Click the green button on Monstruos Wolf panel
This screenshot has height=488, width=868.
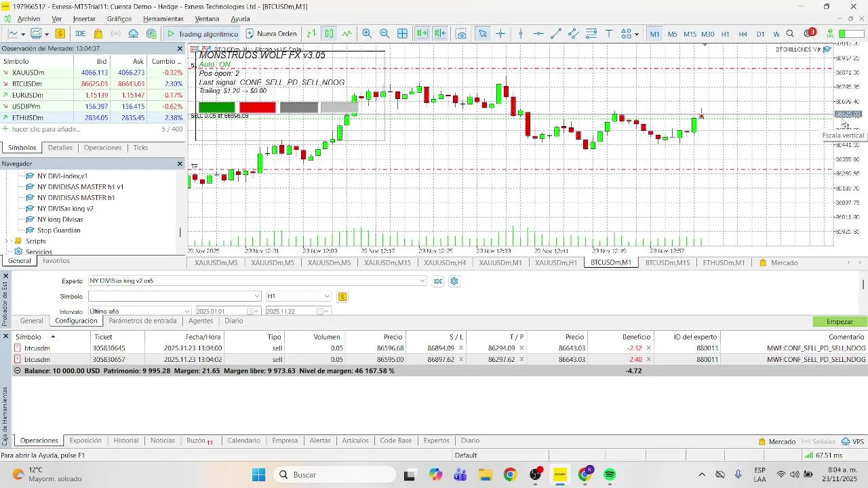pyautogui.click(x=217, y=107)
